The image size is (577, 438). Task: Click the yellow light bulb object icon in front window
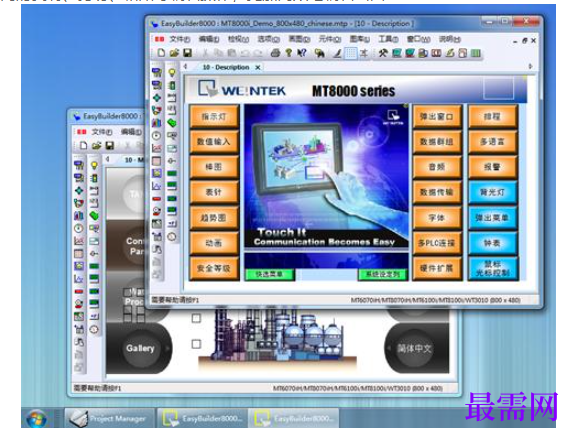[172, 73]
